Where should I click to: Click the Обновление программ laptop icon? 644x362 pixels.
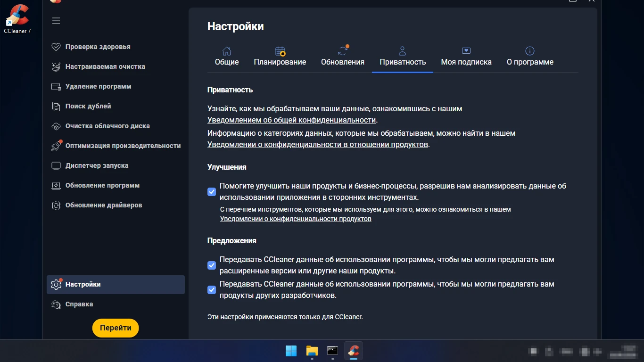click(x=56, y=185)
